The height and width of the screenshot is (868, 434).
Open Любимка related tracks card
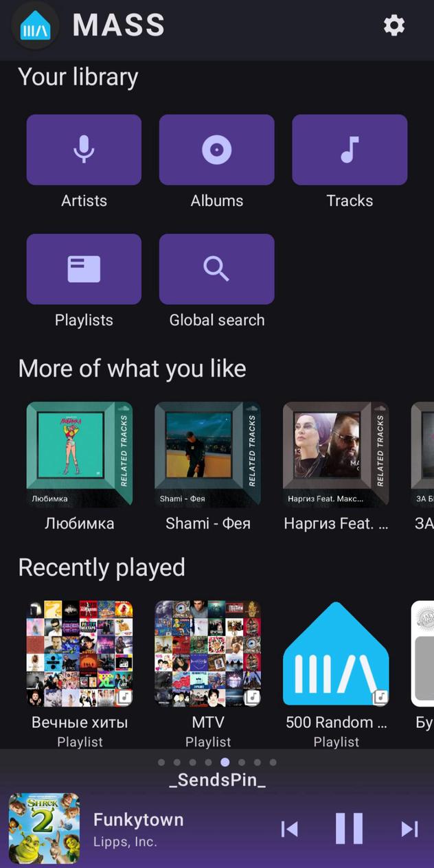point(80,455)
